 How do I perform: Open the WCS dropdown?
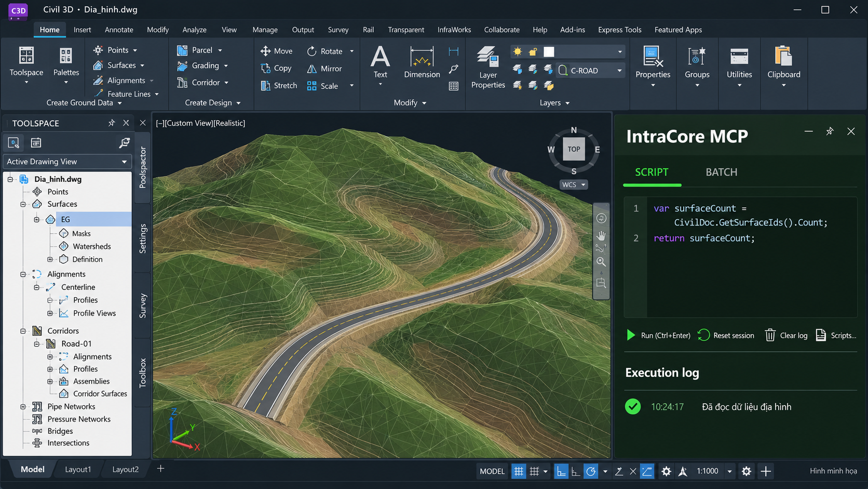pyautogui.click(x=574, y=184)
